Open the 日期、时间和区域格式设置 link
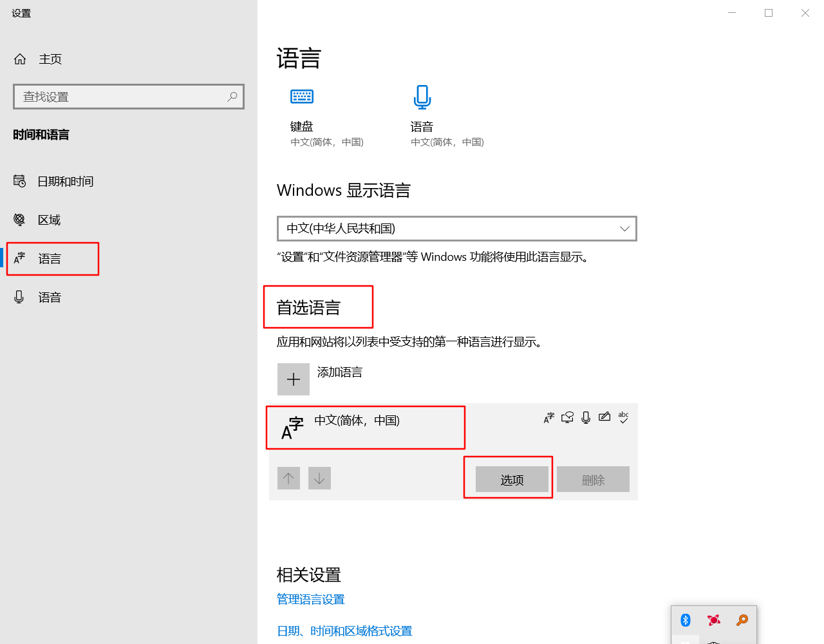Image resolution: width=824 pixels, height=644 pixels. point(344,631)
